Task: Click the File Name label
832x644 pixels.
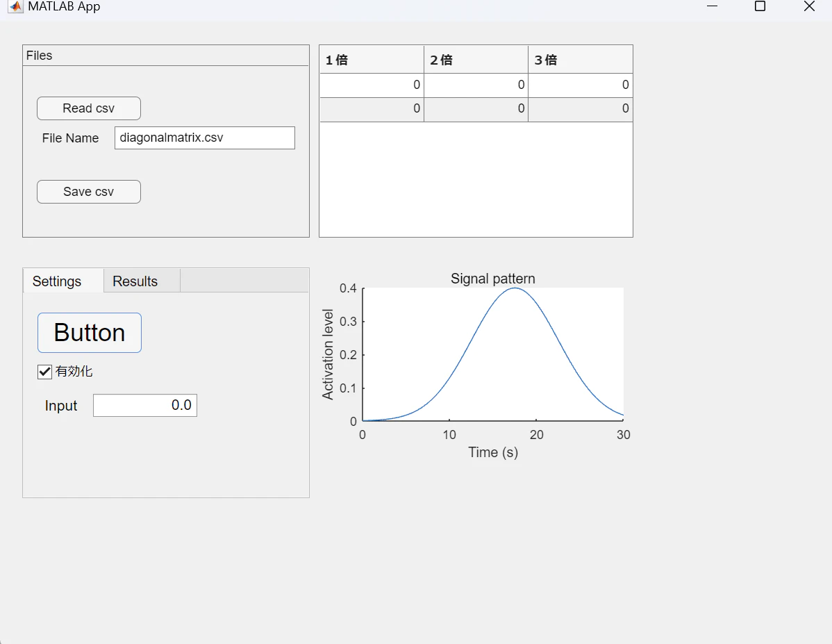Action: point(71,138)
